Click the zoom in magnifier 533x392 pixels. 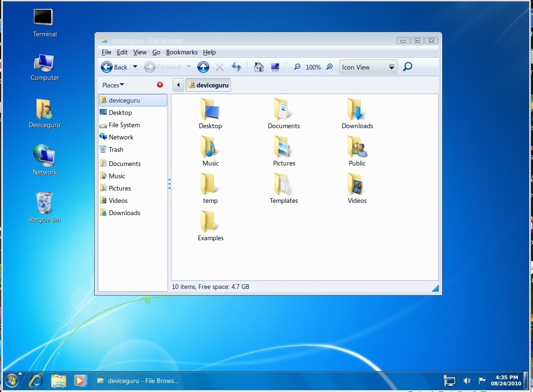[330, 67]
